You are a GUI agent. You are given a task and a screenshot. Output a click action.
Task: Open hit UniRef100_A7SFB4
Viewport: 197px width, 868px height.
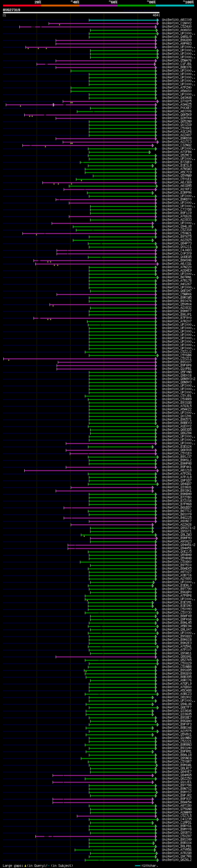[176, 152]
